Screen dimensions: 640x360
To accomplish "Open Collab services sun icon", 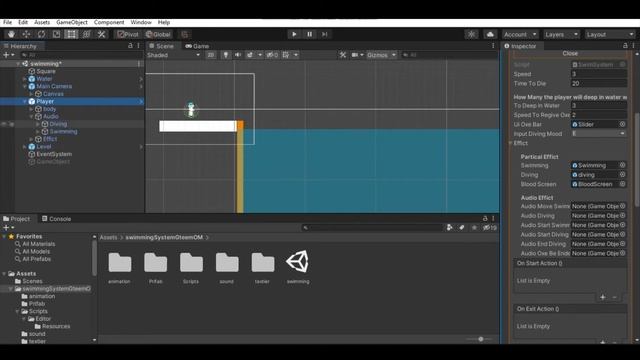I will pyautogui.click(x=471, y=34).
